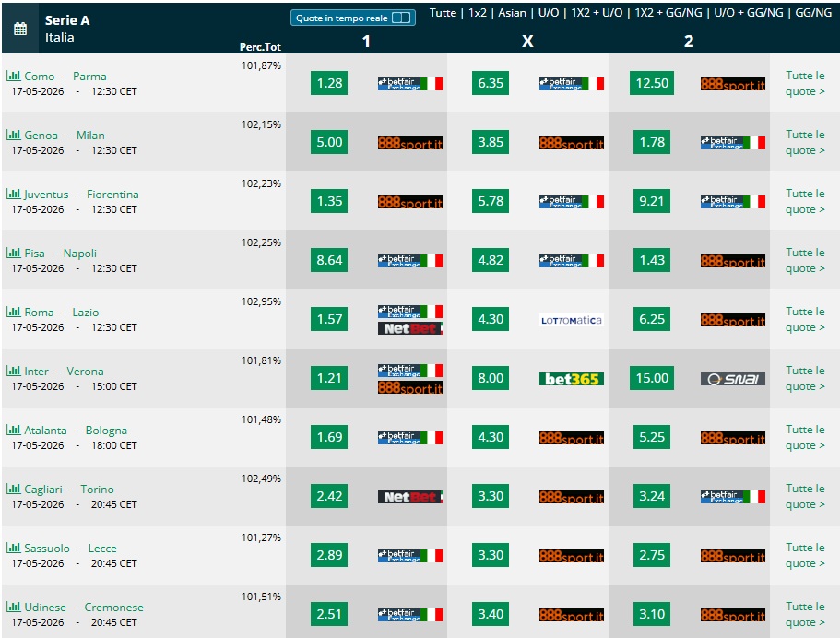840x638 pixels.
Task: Select the Asian market filter
Action: pos(512,12)
